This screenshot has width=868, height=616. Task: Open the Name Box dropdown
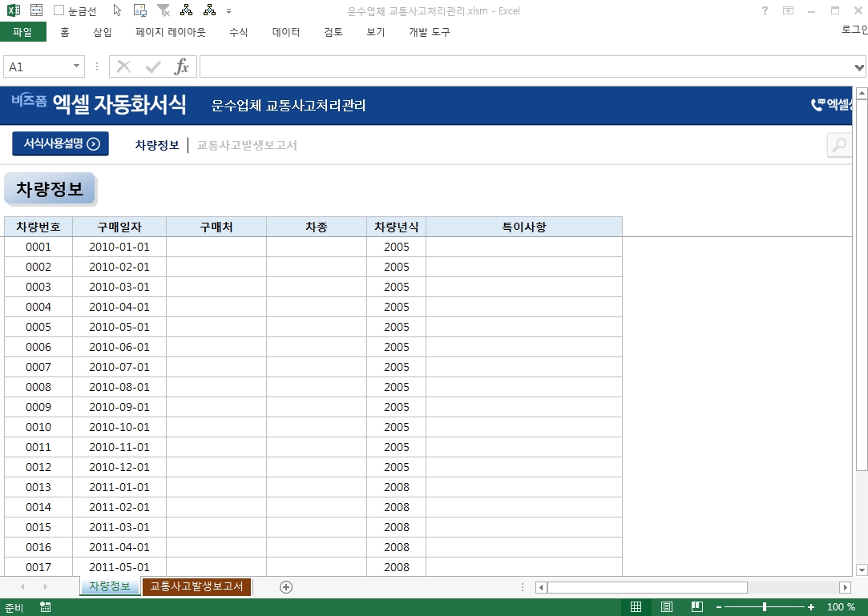pos(77,67)
